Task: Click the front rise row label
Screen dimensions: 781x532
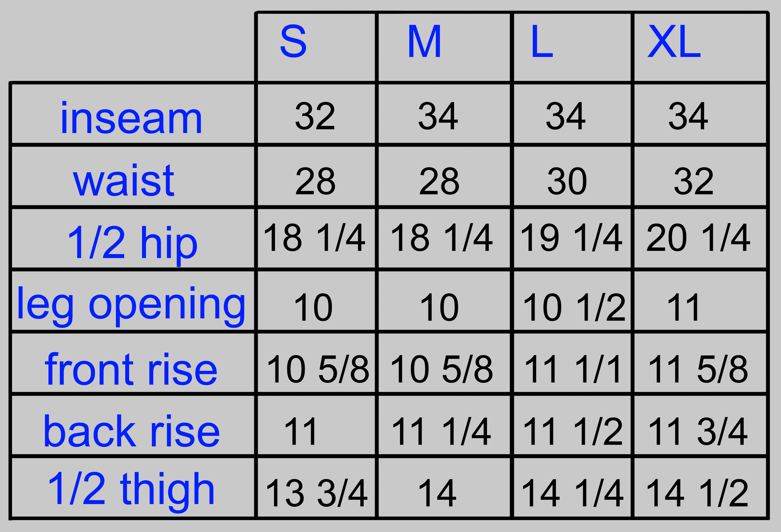Action: tap(131, 369)
